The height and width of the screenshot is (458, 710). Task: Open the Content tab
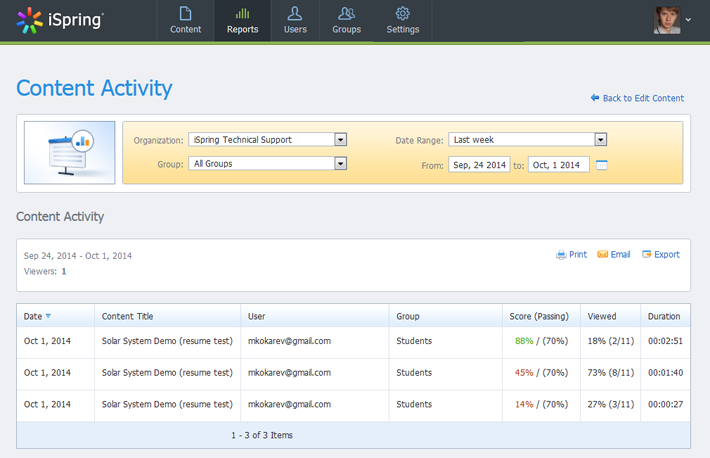(186, 20)
